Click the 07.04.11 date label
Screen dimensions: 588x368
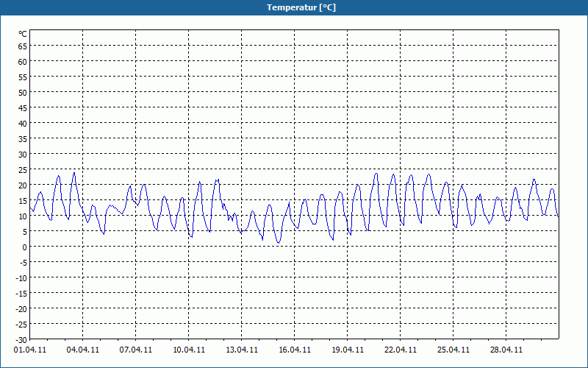[x=136, y=350]
